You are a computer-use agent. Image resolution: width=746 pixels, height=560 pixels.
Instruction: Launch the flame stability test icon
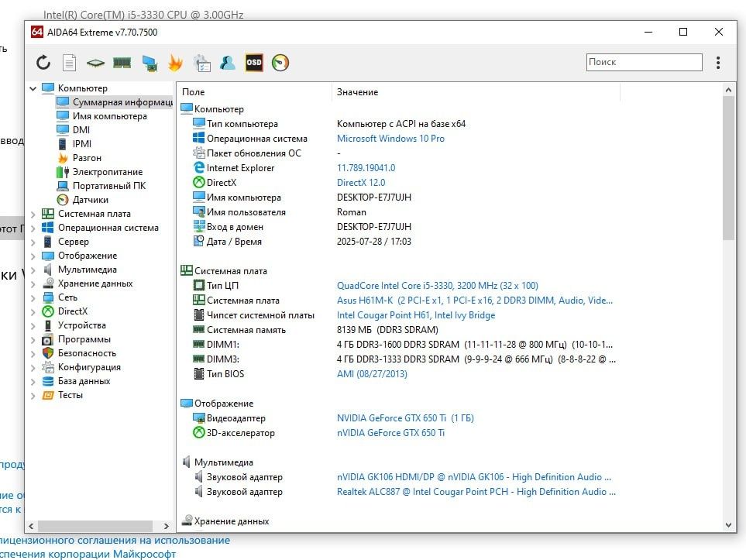(176, 62)
